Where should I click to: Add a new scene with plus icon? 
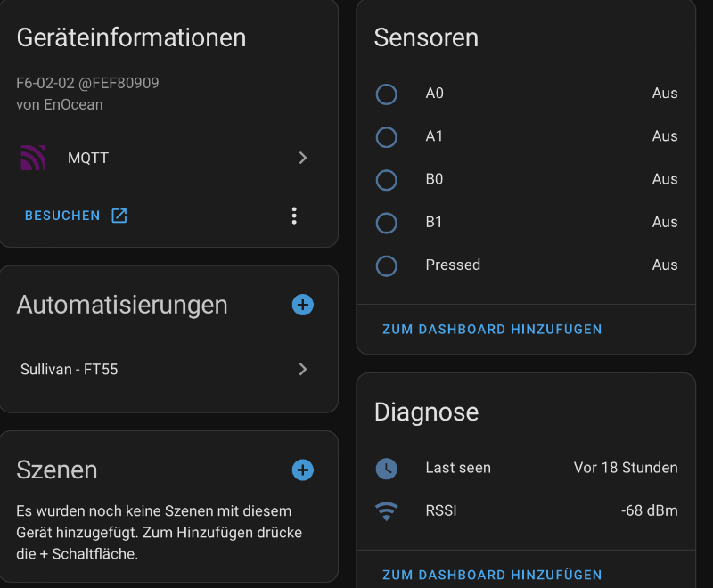(x=303, y=470)
